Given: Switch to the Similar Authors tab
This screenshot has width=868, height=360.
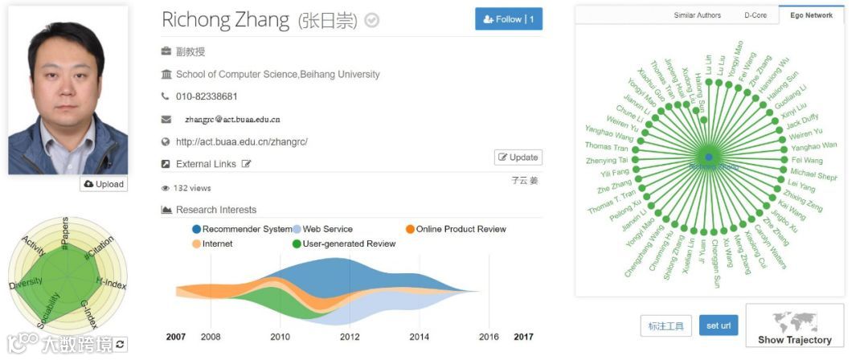Looking at the screenshot, I should pyautogui.click(x=697, y=15).
